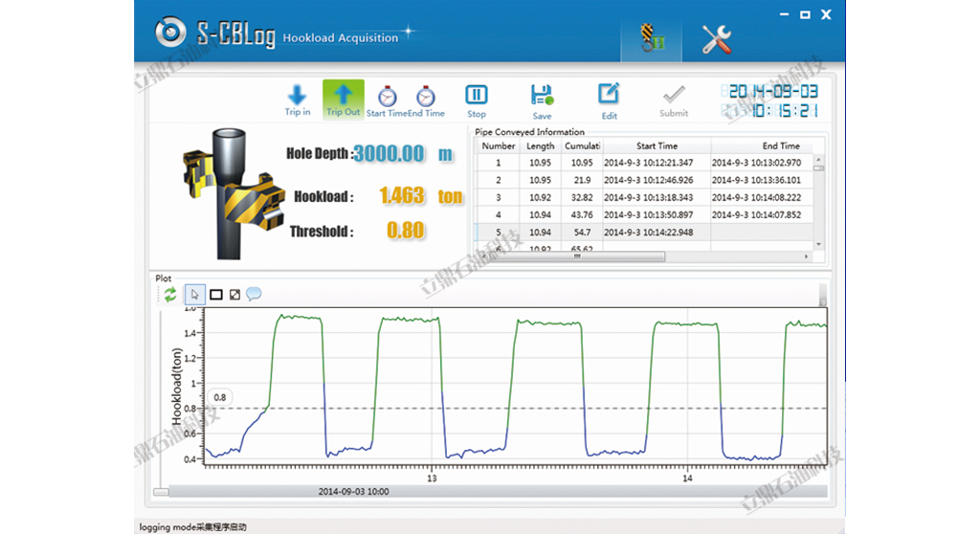Select row 5 in the pipe table

point(498,233)
